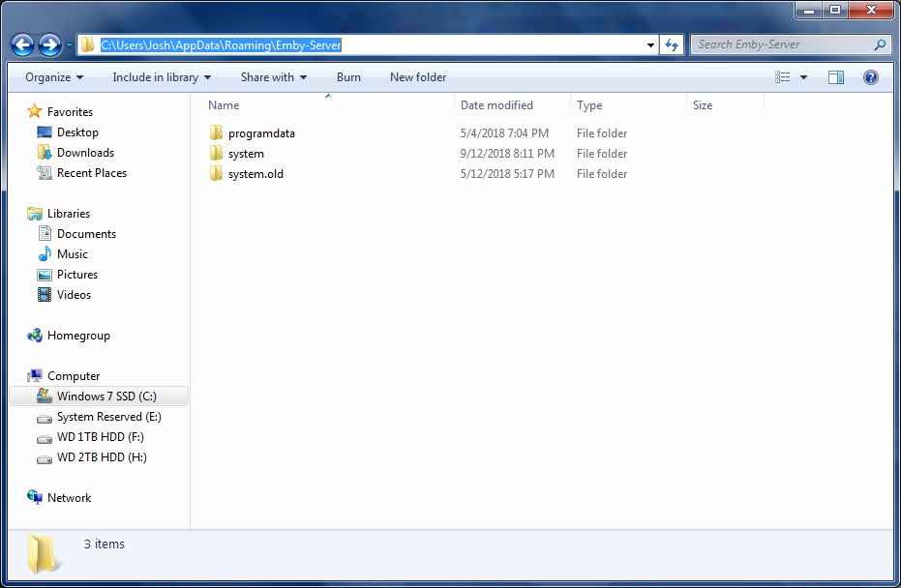Click the Desktop icon in navigation pane
Image resolution: width=901 pixels, height=588 pixels.
(x=45, y=132)
